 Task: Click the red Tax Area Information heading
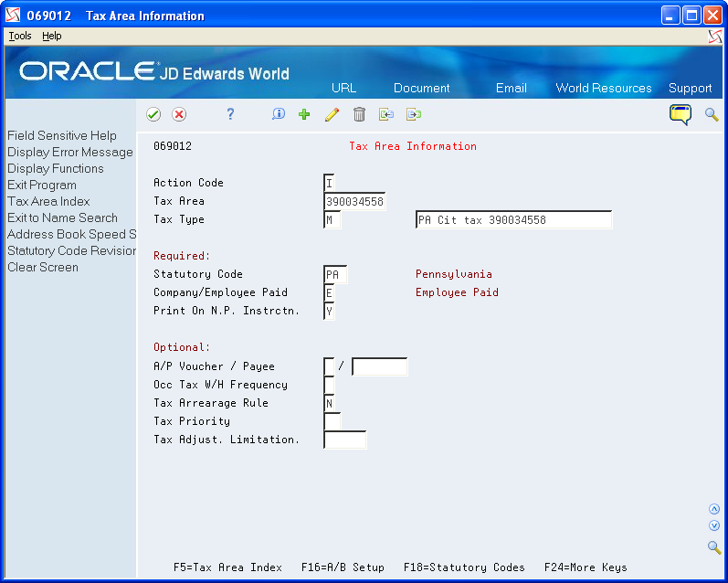pyautogui.click(x=413, y=146)
